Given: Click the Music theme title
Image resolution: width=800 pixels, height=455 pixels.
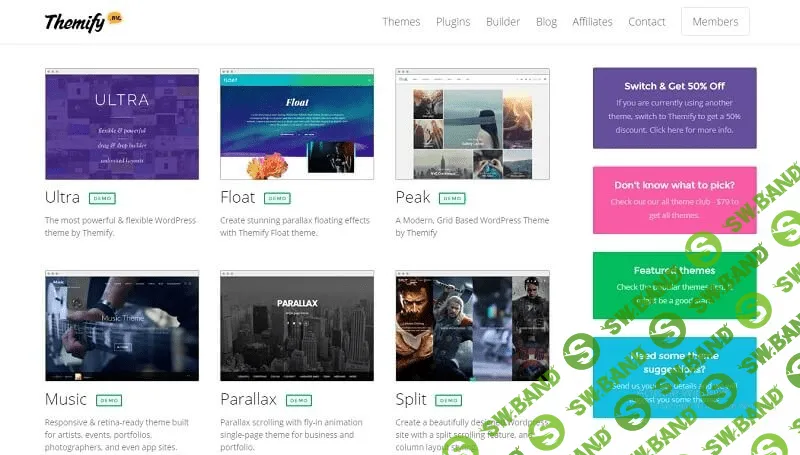Looking at the screenshot, I should pos(66,399).
